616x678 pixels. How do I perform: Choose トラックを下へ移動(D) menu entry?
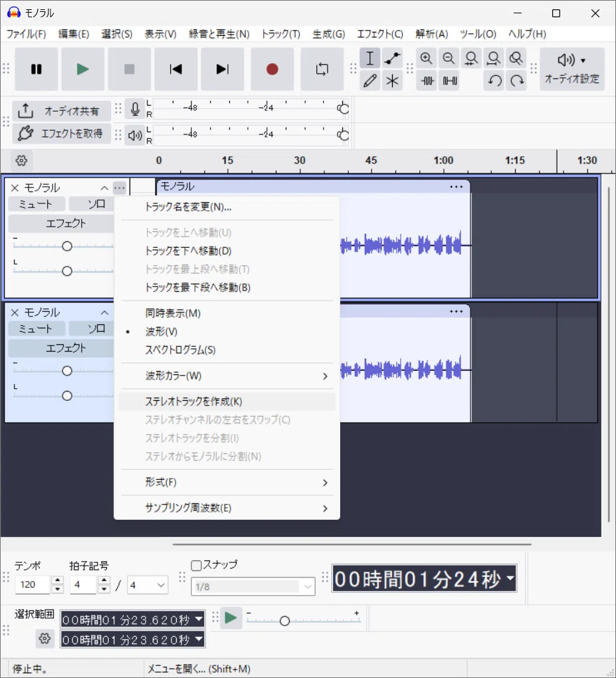pyautogui.click(x=227, y=251)
